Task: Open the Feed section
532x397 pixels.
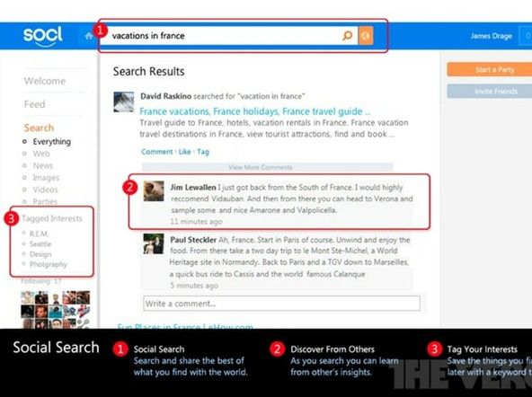Action: tap(35, 104)
